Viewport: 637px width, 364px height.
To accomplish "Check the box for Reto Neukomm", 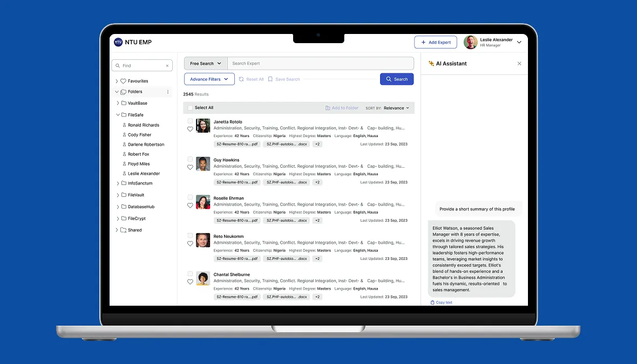I will 190,235.
